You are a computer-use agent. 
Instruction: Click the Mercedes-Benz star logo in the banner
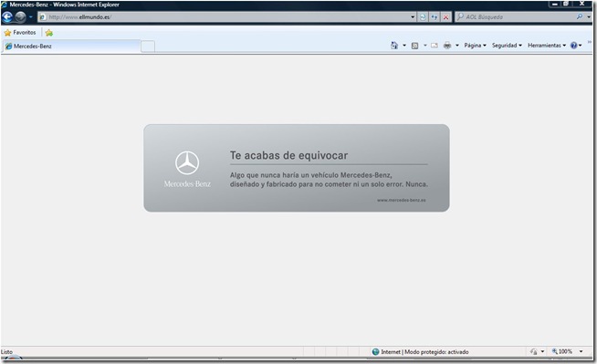[187, 162]
